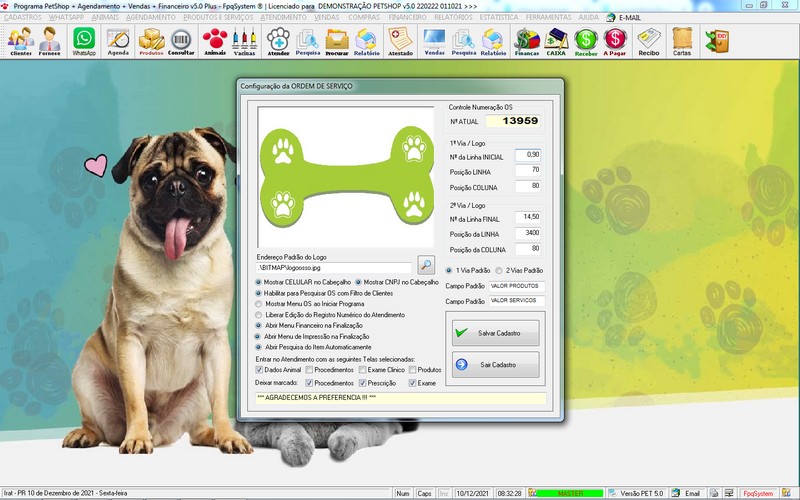The height and width of the screenshot is (500, 800).
Task: Toggle Abrir Pesquisa do Item Automaticamente
Action: pos(313,347)
